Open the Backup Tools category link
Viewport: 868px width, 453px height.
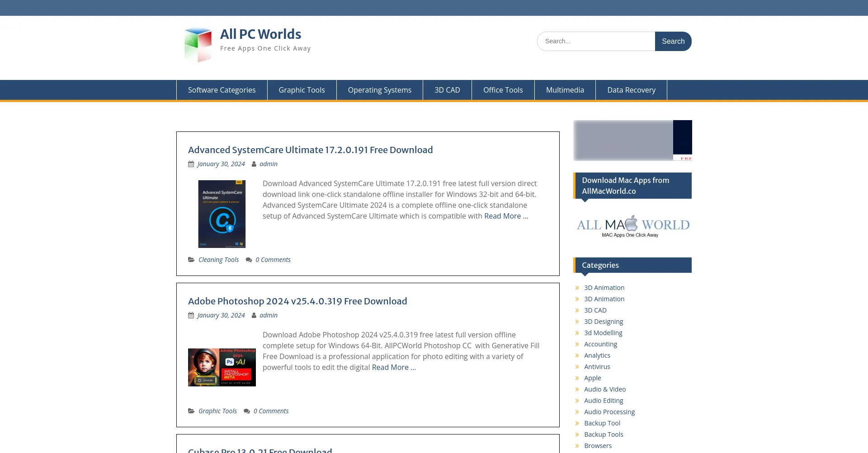point(604,434)
